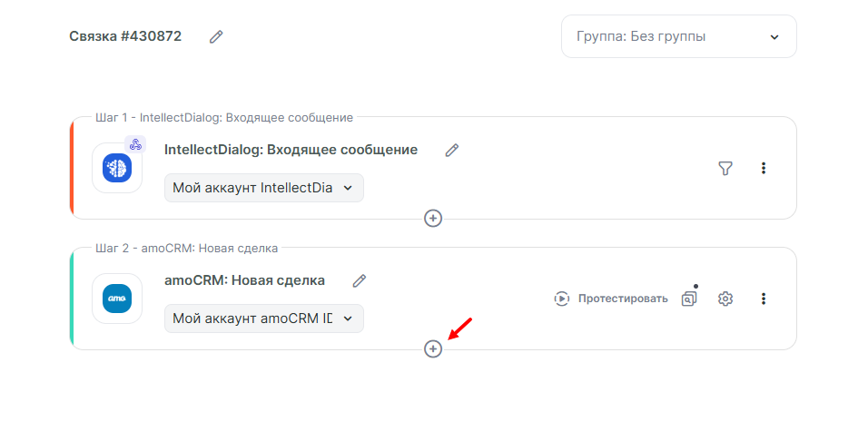Open the amoCRM step settings gear
This screenshot has width=868, height=441.
click(725, 299)
